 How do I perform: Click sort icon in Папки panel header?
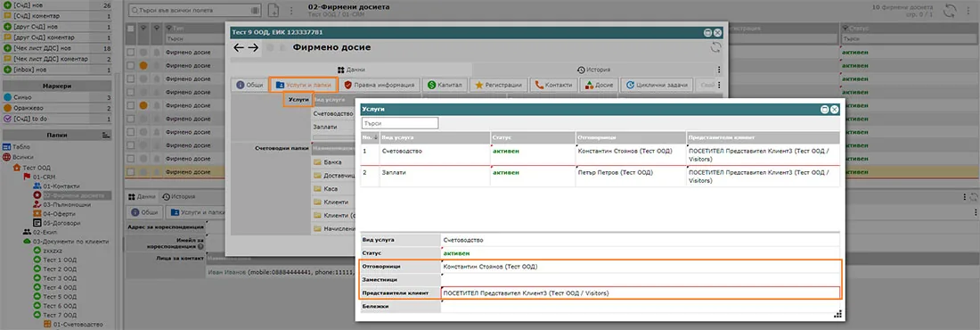[106, 135]
